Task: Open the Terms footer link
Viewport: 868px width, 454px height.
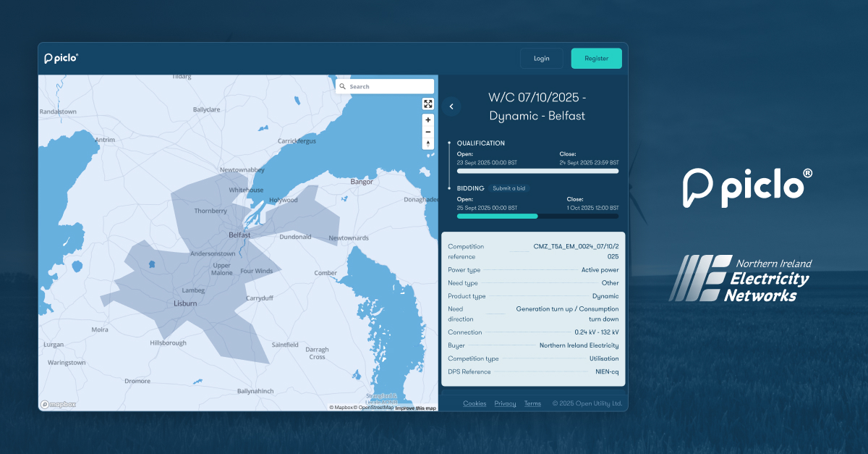Action: (532, 403)
